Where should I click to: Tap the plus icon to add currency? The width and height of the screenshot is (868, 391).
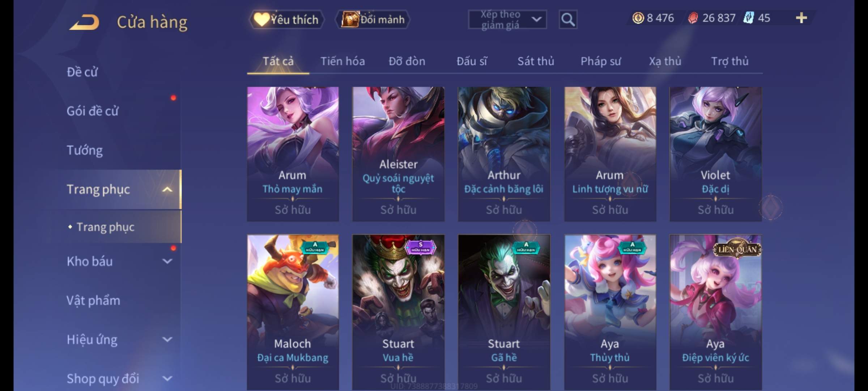coord(801,18)
